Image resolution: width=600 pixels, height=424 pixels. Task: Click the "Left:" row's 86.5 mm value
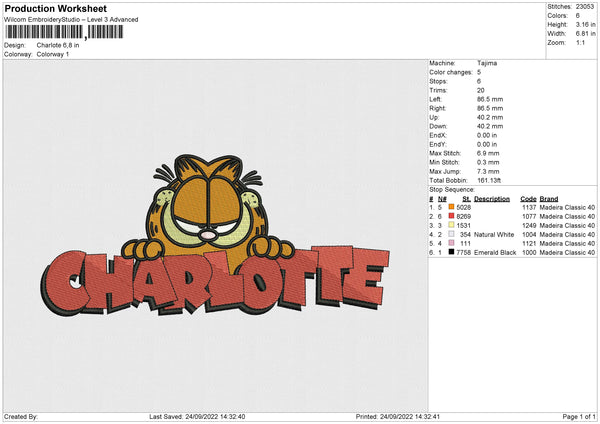point(490,99)
